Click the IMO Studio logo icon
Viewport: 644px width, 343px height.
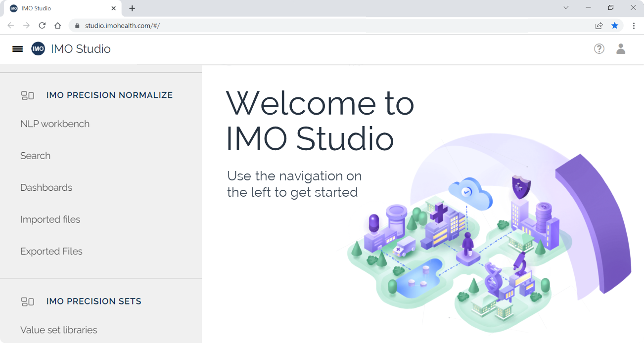tap(38, 49)
